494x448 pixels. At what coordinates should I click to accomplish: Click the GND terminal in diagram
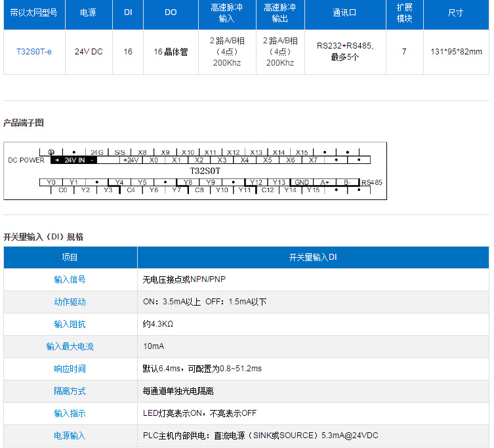click(x=302, y=182)
